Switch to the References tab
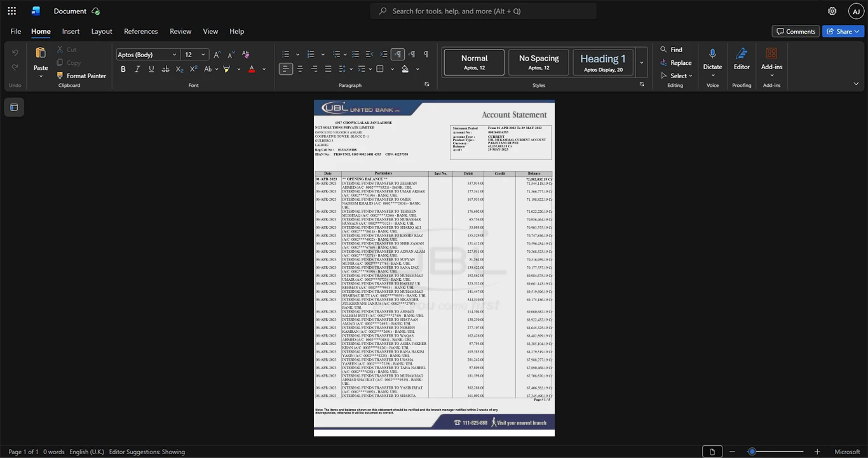This screenshot has height=458, width=868. point(141,31)
